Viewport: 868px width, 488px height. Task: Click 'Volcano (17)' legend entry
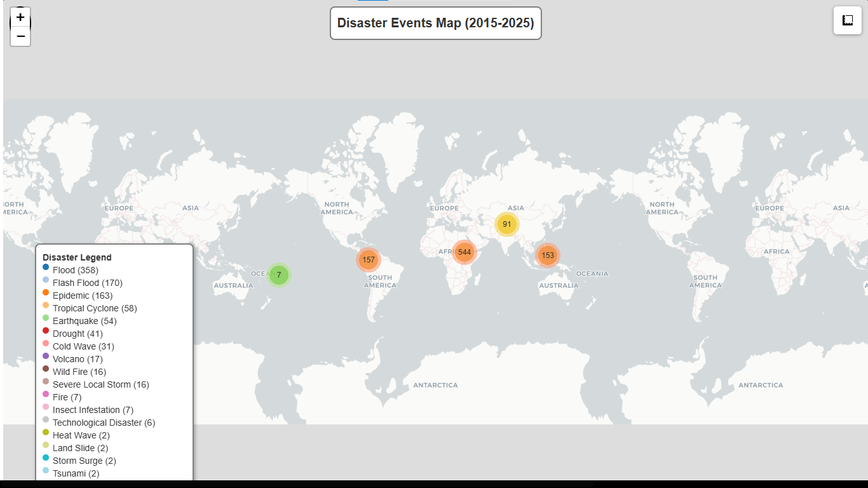click(78, 359)
